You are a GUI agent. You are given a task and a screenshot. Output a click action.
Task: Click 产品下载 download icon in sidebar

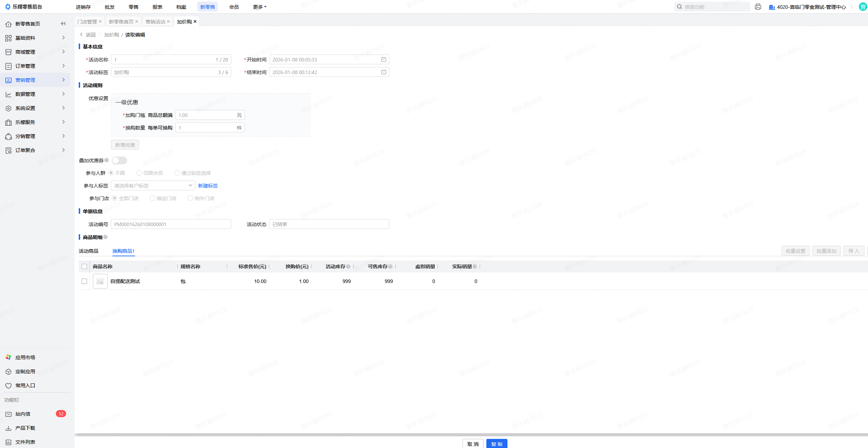pyautogui.click(x=8, y=428)
